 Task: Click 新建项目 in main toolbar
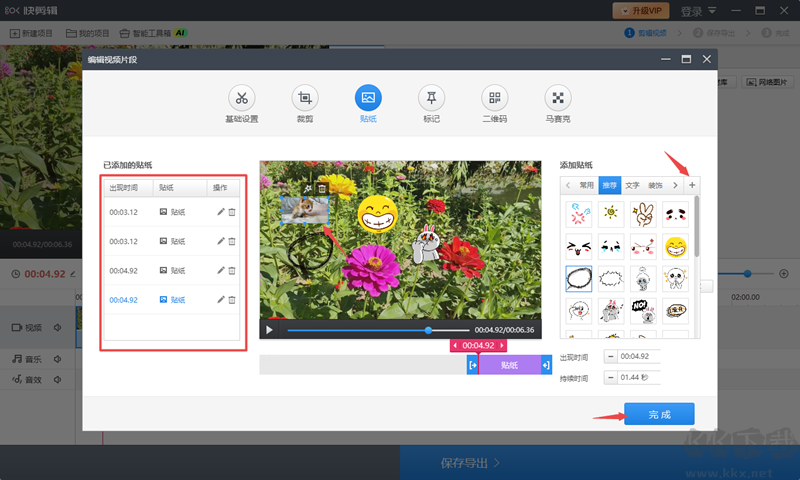(31, 33)
